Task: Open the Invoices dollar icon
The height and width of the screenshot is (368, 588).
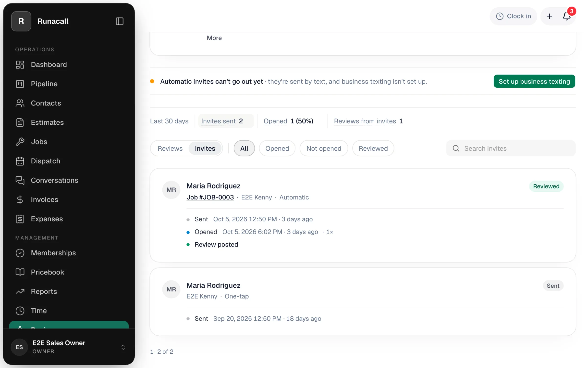Action: pos(20,200)
